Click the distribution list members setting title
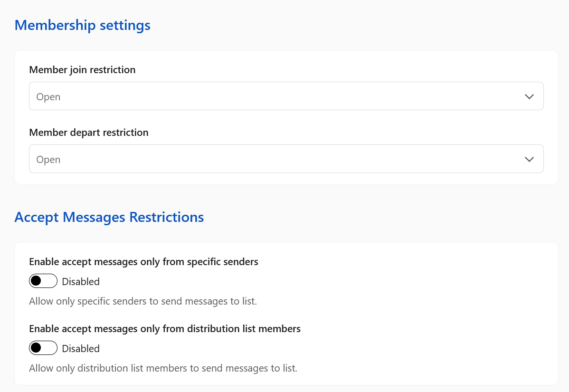The image size is (569, 392). coord(165,328)
